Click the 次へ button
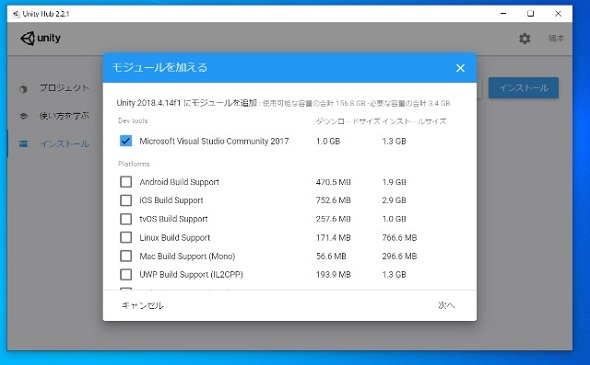The width and height of the screenshot is (590, 365). coord(446,305)
